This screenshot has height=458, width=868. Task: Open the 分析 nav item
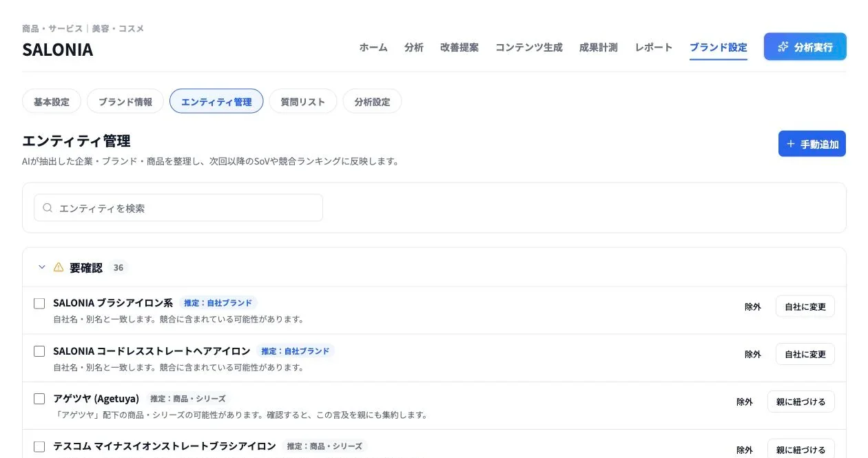point(414,48)
